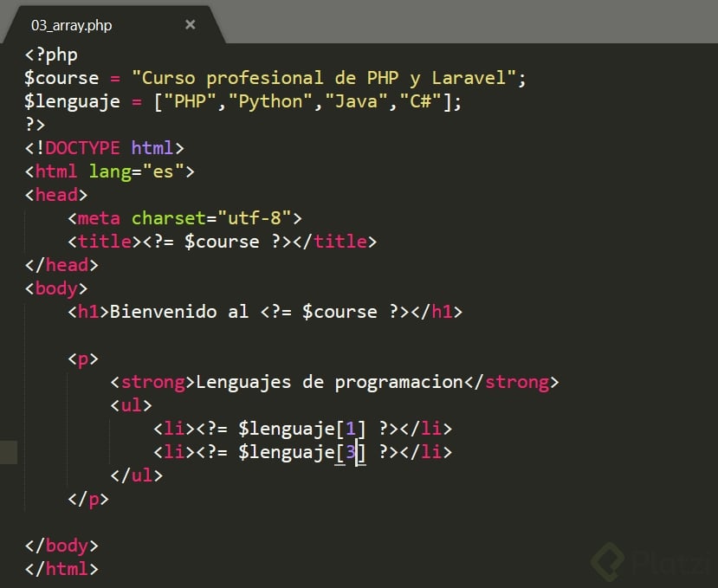The height and width of the screenshot is (588, 718).
Task: Click the html lang="es" line
Action: [110, 171]
